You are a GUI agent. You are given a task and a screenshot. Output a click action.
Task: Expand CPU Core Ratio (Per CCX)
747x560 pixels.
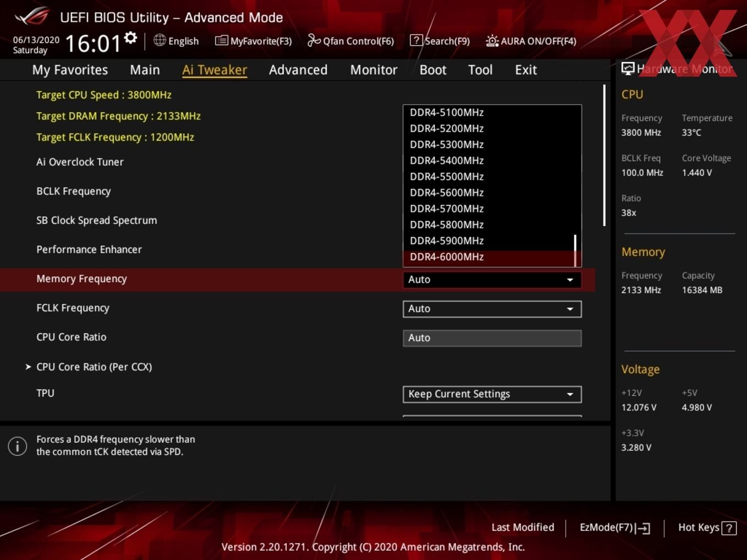[94, 367]
